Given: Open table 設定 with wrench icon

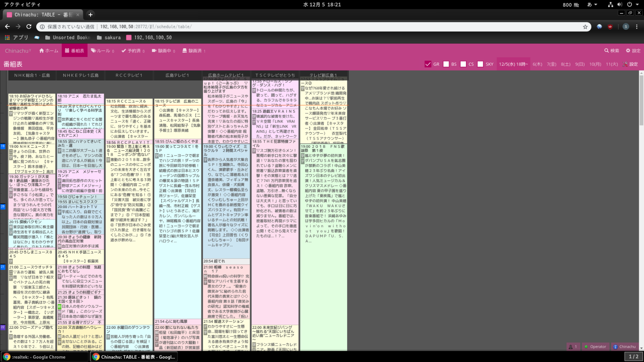Looking at the screenshot, I should click(x=630, y=64).
